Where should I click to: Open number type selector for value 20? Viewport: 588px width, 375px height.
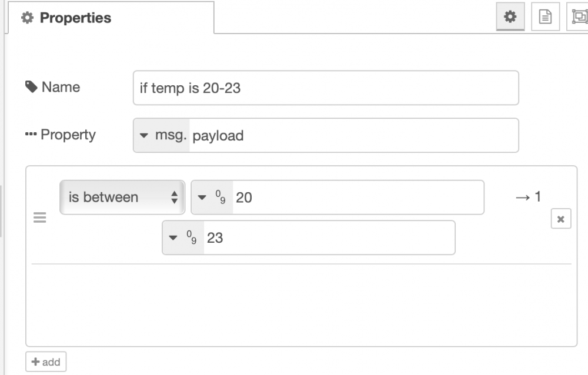point(212,197)
